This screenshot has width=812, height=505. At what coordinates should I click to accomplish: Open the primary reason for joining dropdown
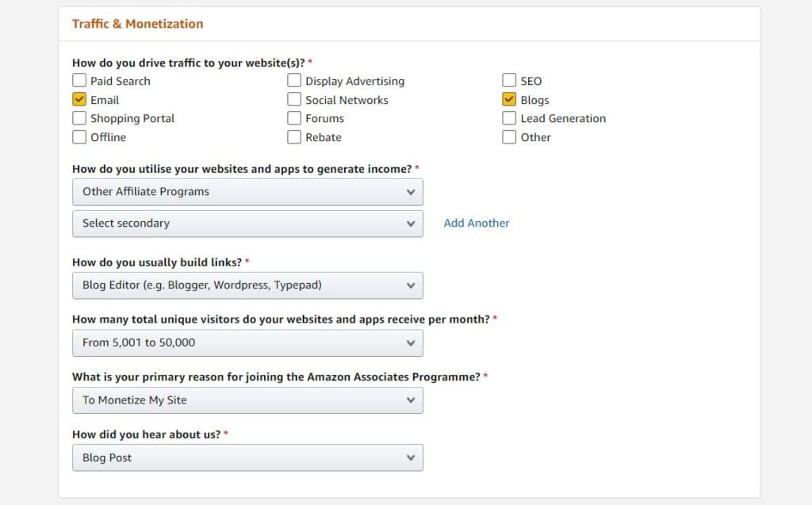point(247,400)
